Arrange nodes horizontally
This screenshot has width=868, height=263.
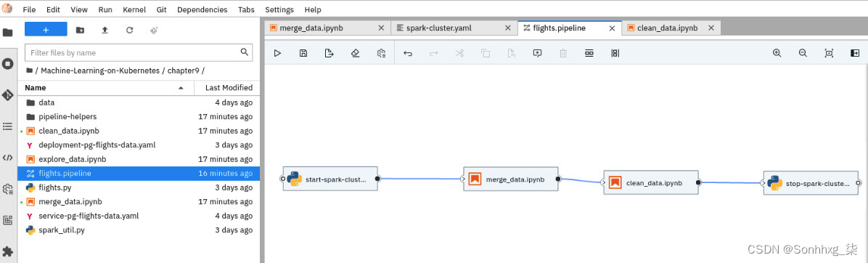tap(589, 53)
